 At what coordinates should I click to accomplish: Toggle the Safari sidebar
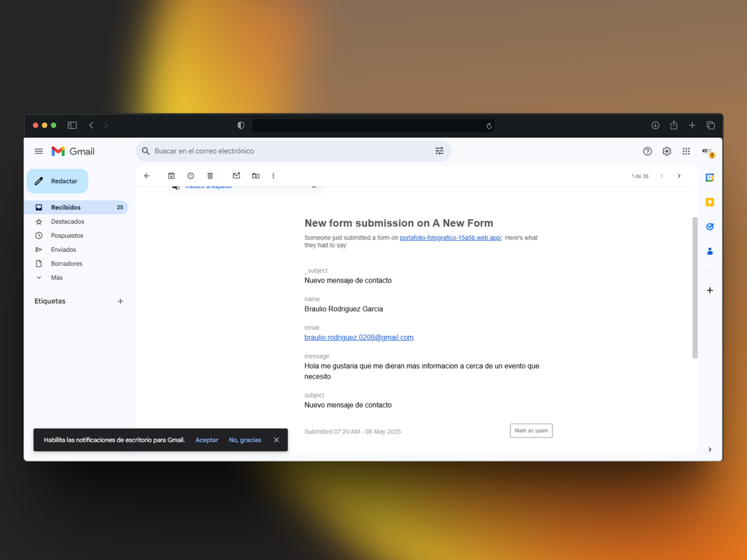click(x=72, y=125)
